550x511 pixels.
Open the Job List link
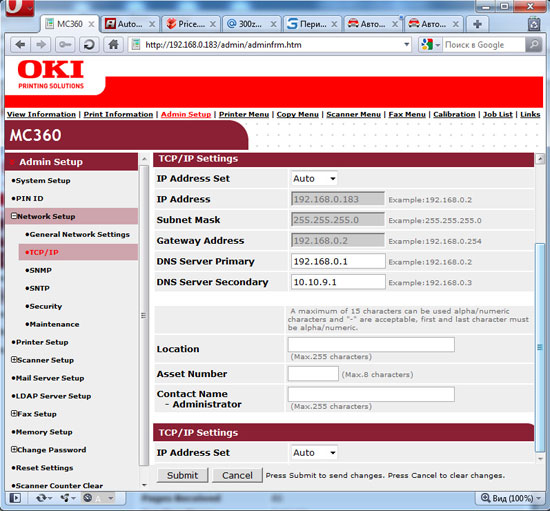tap(498, 114)
